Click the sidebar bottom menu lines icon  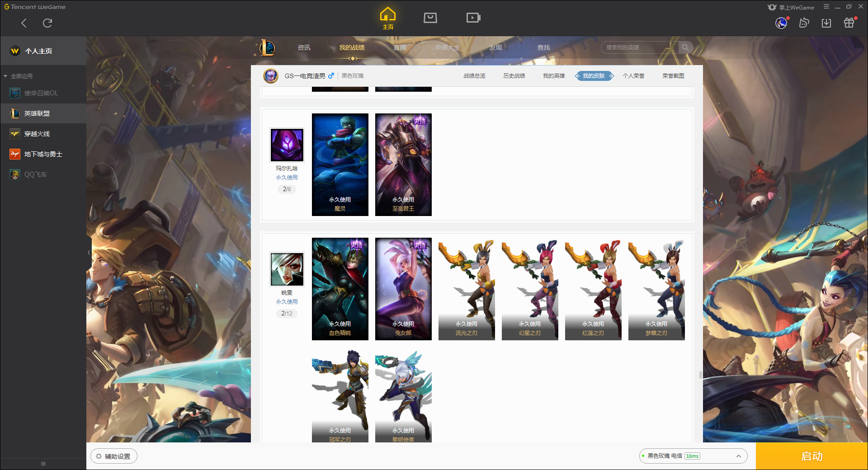(43, 464)
